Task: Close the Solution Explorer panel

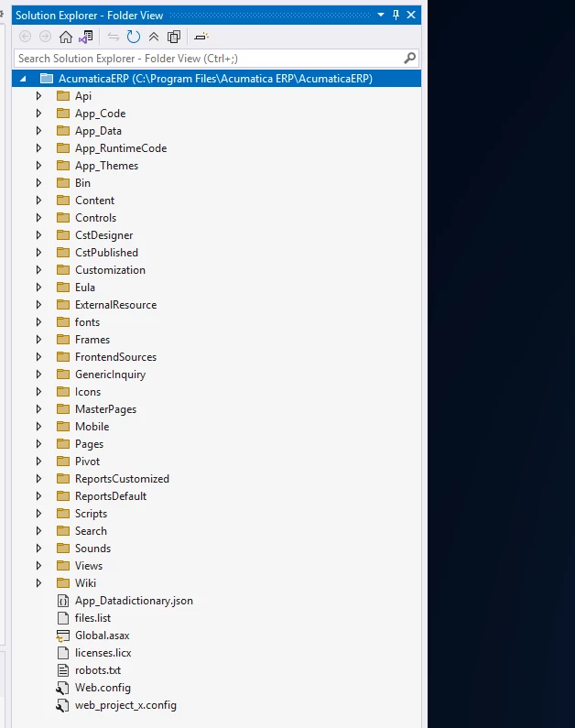Action: (x=411, y=15)
